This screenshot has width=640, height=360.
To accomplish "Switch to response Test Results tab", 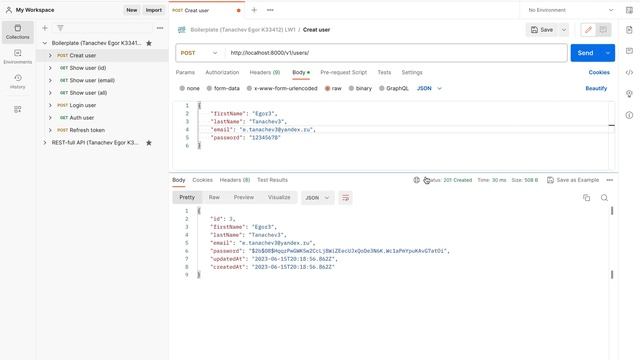I will click(x=272, y=180).
